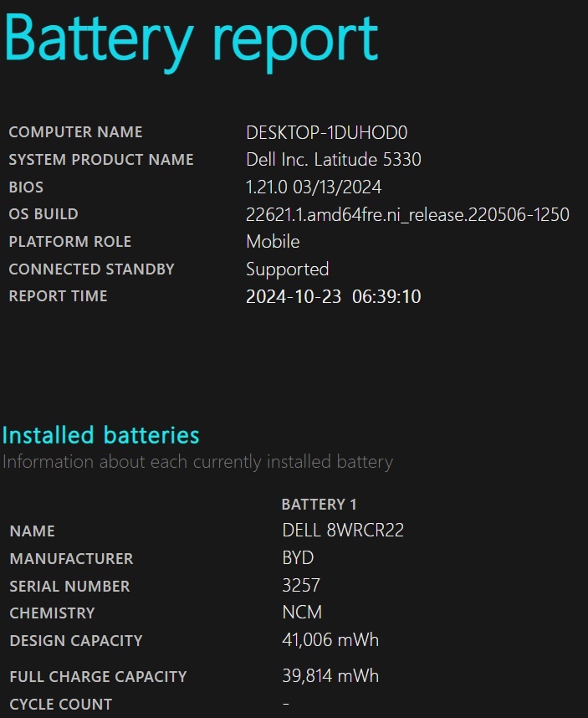Click the CYCLE COUNT label
Viewport: 588px width, 718px height.
point(61,705)
